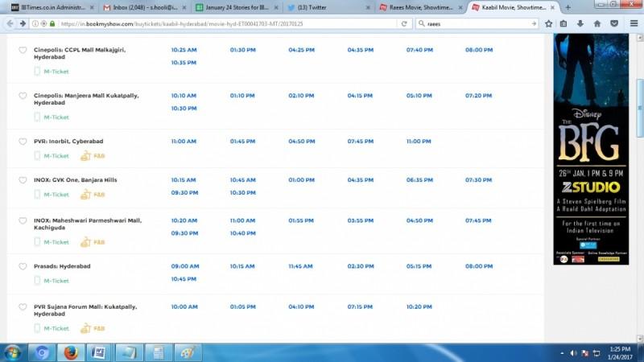
Task: Open Calculator from the taskbar
Action: click(158, 352)
